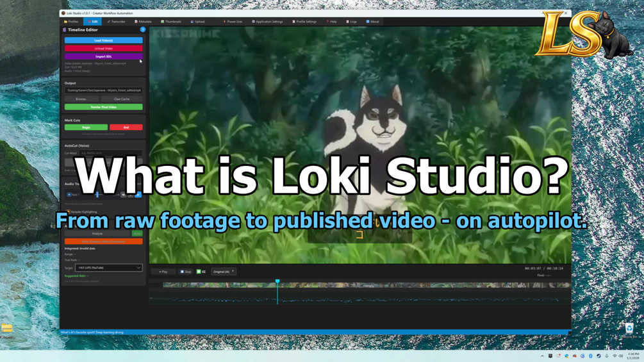Open the Help tab
Screen dimensions: 644x362
(331, 21)
